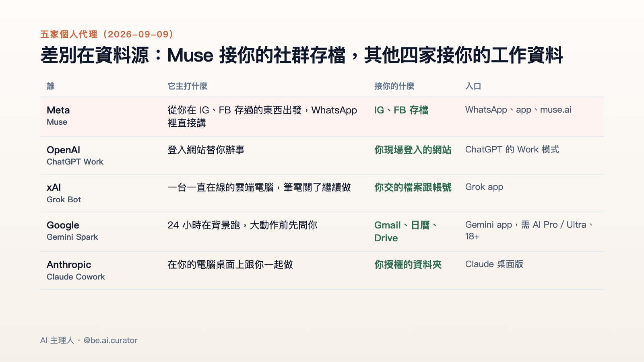This screenshot has width=644, height=362.
Task: Select the OpenAI ChatGPT Work name cell
Action: point(75,156)
